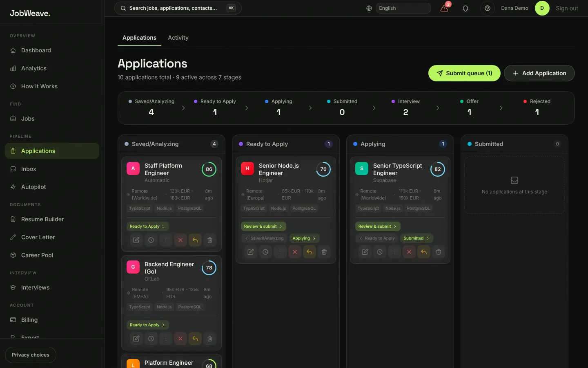This screenshot has height=368, width=588.
Task: Click the red X on Backend Engineer (Go) card
Action: click(180, 339)
